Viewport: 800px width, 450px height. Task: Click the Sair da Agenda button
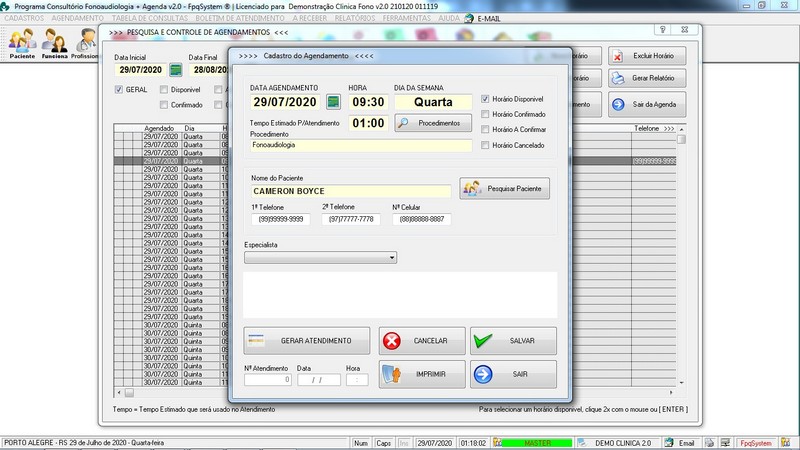pyautogui.click(x=647, y=105)
